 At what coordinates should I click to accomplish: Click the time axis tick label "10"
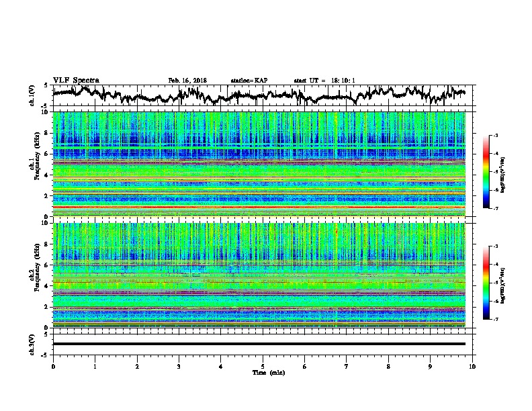[472, 367]
